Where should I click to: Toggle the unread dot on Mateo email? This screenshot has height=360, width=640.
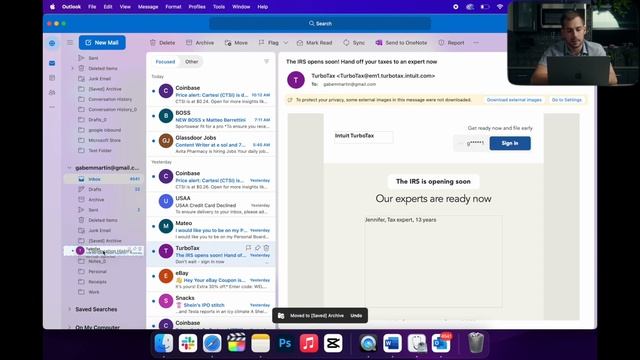153,227
